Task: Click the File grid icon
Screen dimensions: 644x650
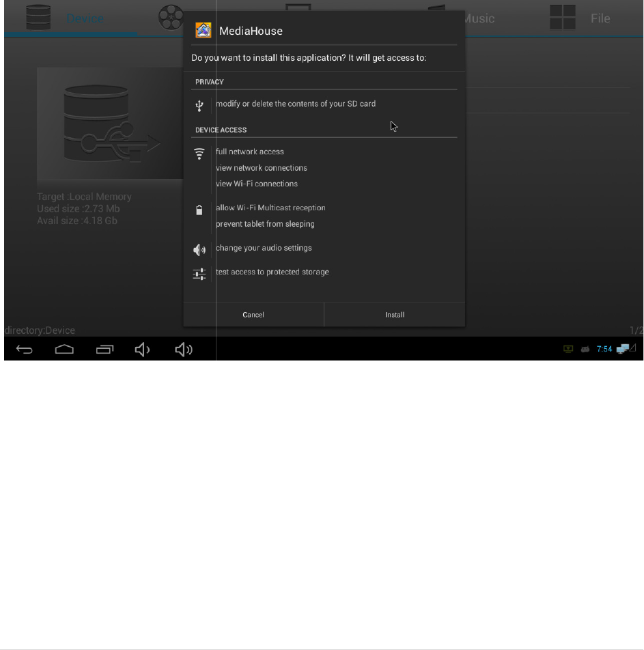Action: (562, 17)
